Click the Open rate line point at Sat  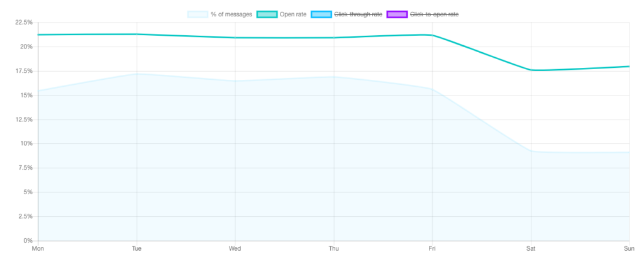coord(531,70)
